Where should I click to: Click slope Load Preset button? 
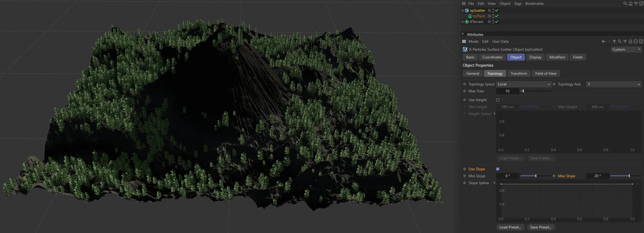pyautogui.click(x=510, y=227)
